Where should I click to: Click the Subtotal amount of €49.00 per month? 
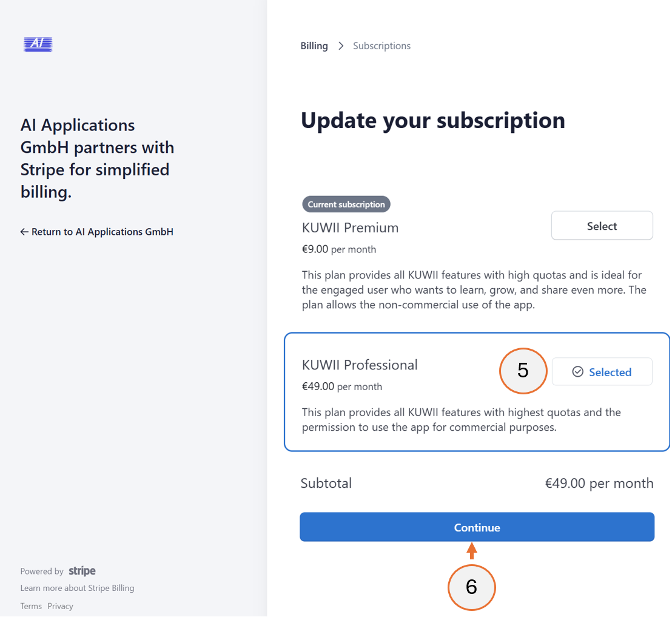coord(599,483)
